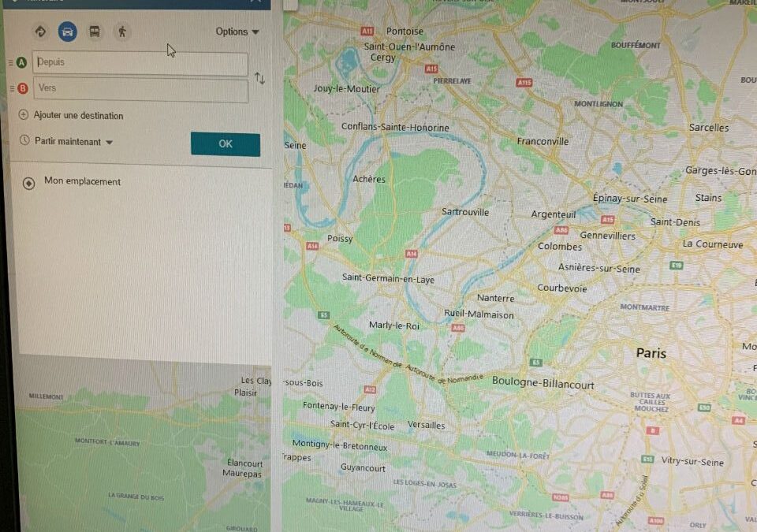Switch to public transit bus mode
Viewport: 757px width, 532px height.
[x=95, y=32]
